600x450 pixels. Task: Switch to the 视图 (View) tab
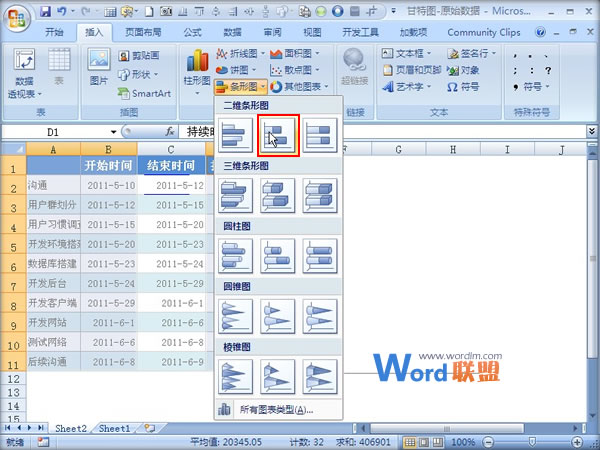coord(312,32)
